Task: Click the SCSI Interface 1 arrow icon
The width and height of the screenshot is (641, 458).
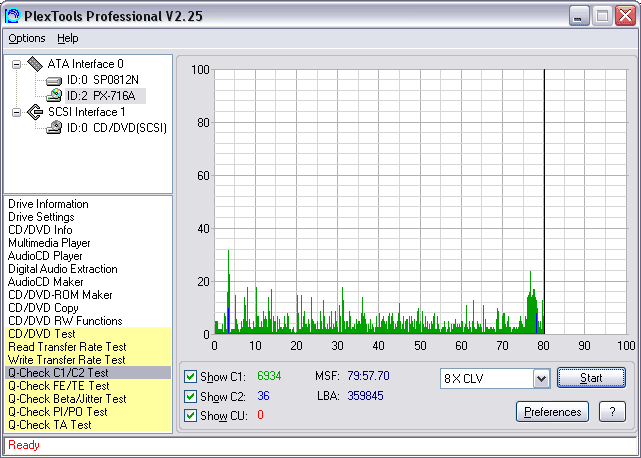Action: click(x=35, y=112)
